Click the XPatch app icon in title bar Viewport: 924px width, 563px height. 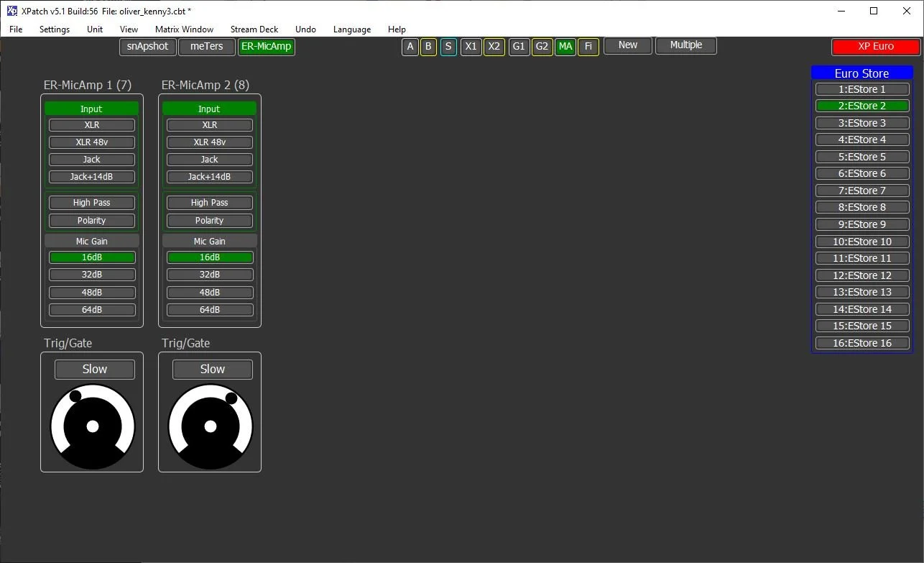[x=12, y=11]
